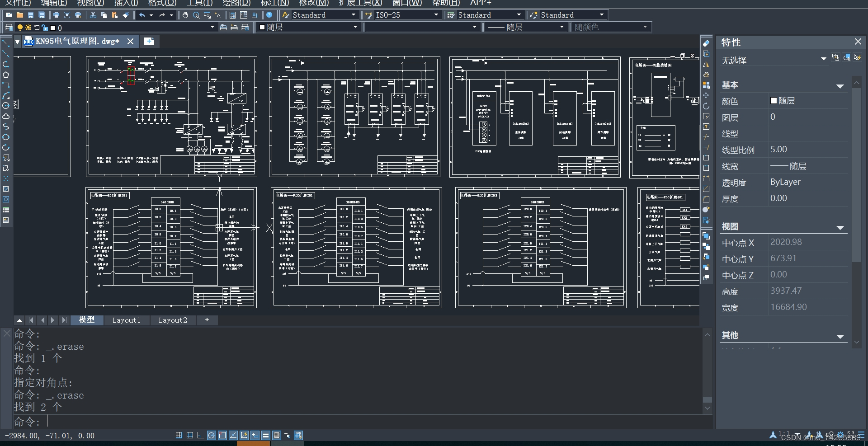Collapse the 基本 section in Properties

(x=840, y=86)
